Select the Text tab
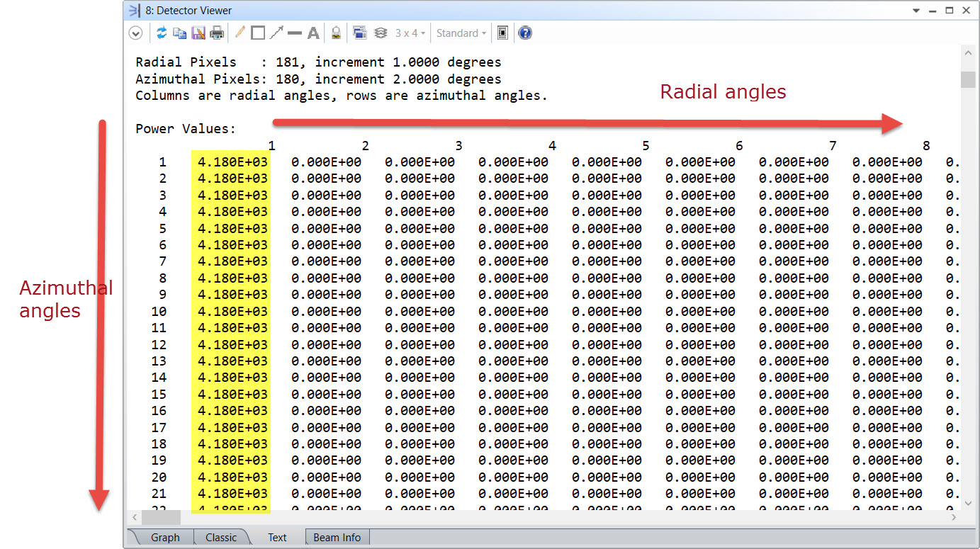This screenshot has height=549, width=980. click(277, 538)
